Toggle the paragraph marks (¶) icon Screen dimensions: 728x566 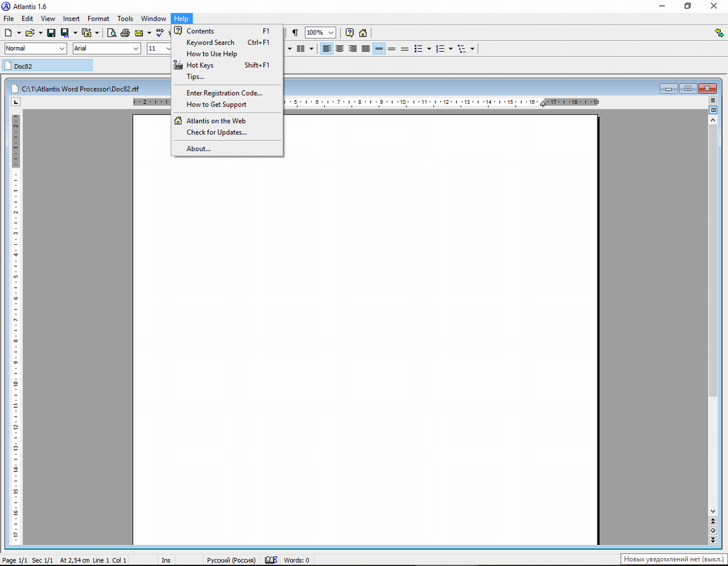pos(295,33)
